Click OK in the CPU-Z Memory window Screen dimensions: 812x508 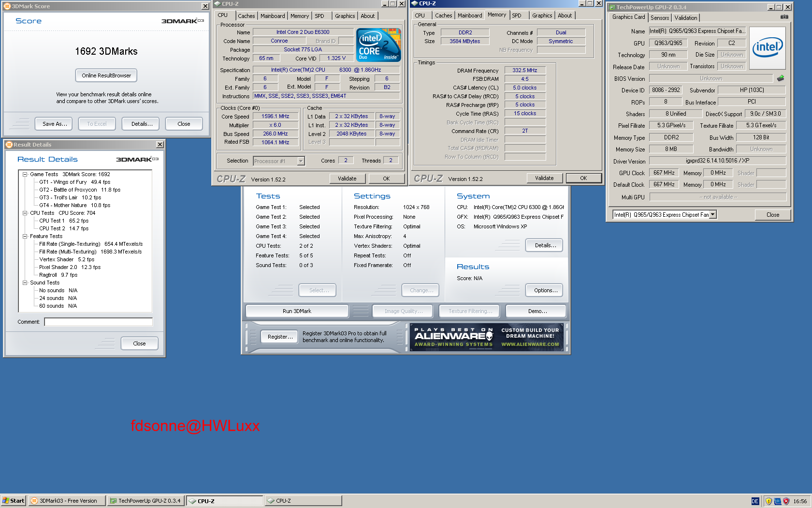coord(583,178)
